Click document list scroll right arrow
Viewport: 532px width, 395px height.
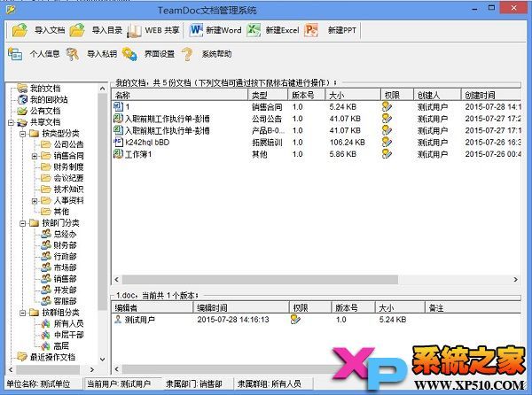pos(515,280)
